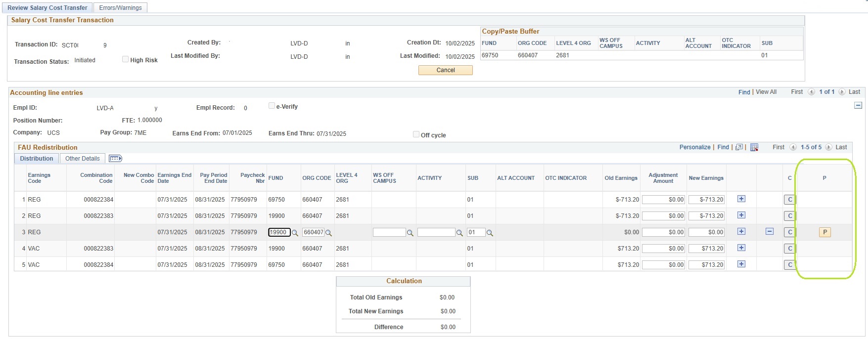Screen dimensions: 868x339
Task: Click the Personalize link
Action: [694, 147]
